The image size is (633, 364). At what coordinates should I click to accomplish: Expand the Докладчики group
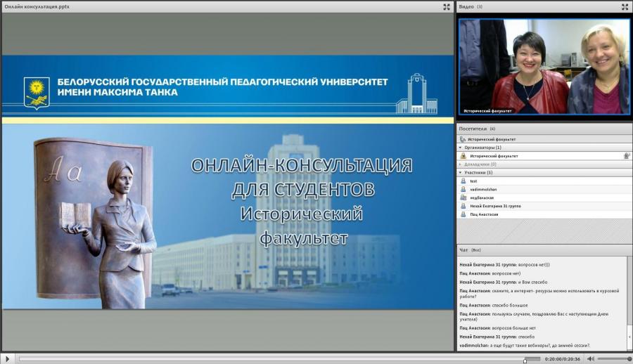pyautogui.click(x=460, y=164)
